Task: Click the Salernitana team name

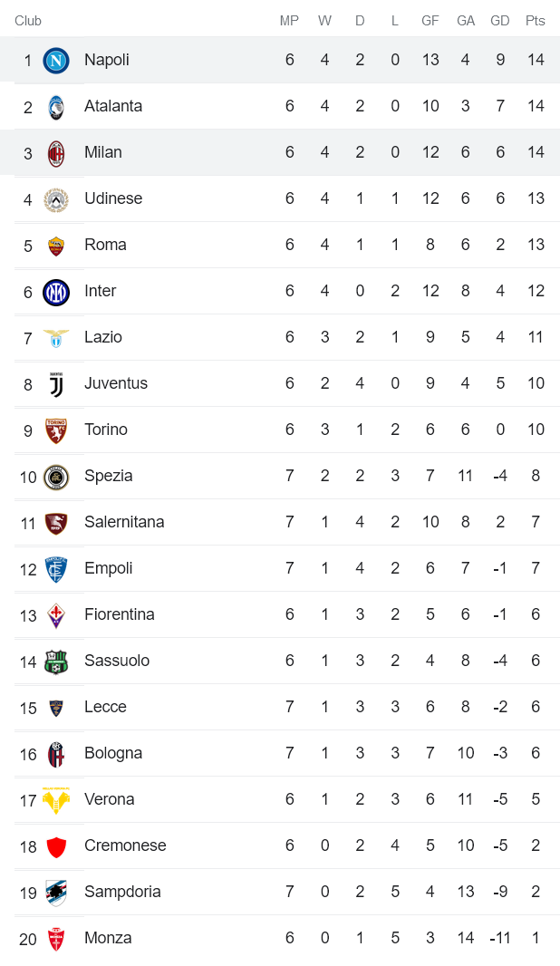Action: point(124,522)
